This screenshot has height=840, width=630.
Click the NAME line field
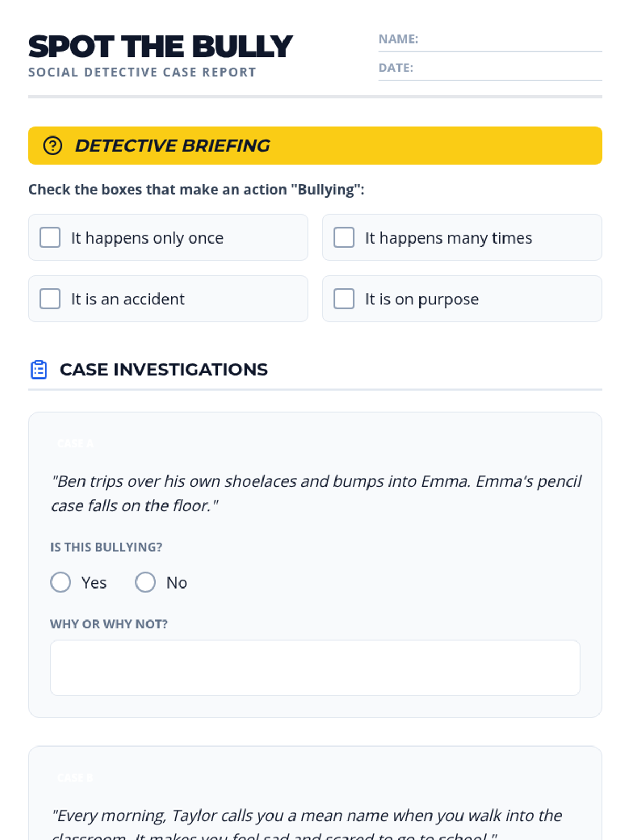490,40
